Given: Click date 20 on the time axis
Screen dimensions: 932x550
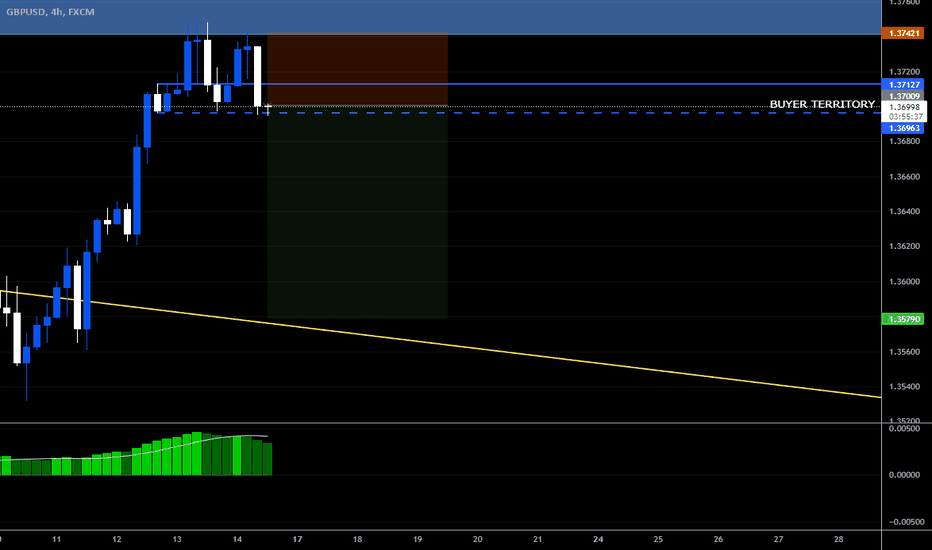Looking at the screenshot, I should pos(477,539).
